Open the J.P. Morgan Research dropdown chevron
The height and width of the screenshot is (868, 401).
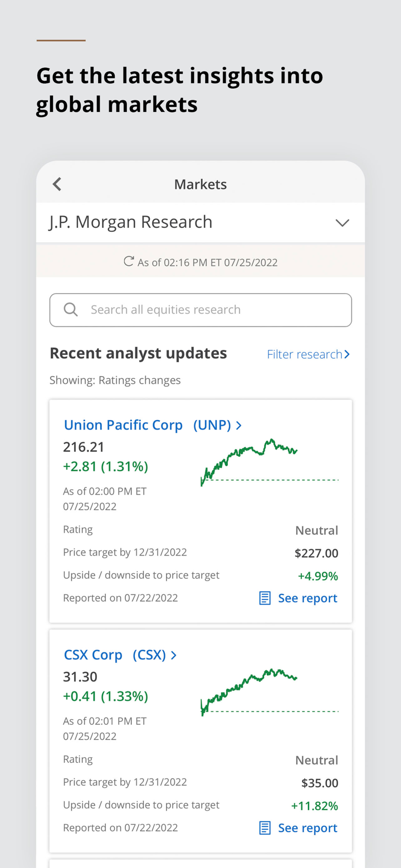point(342,223)
